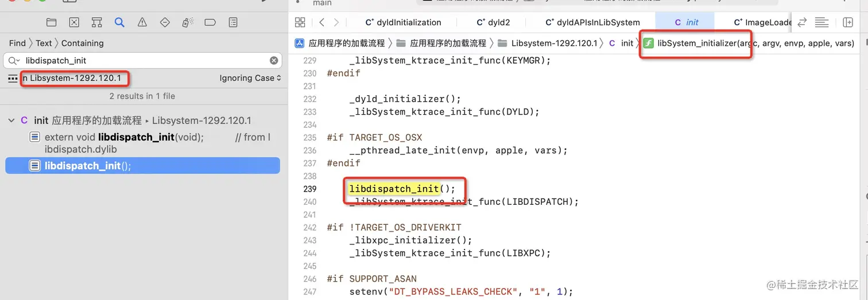Click the __pthread_late_init line
Image resolution: width=868 pixels, height=300 pixels.
(458, 150)
